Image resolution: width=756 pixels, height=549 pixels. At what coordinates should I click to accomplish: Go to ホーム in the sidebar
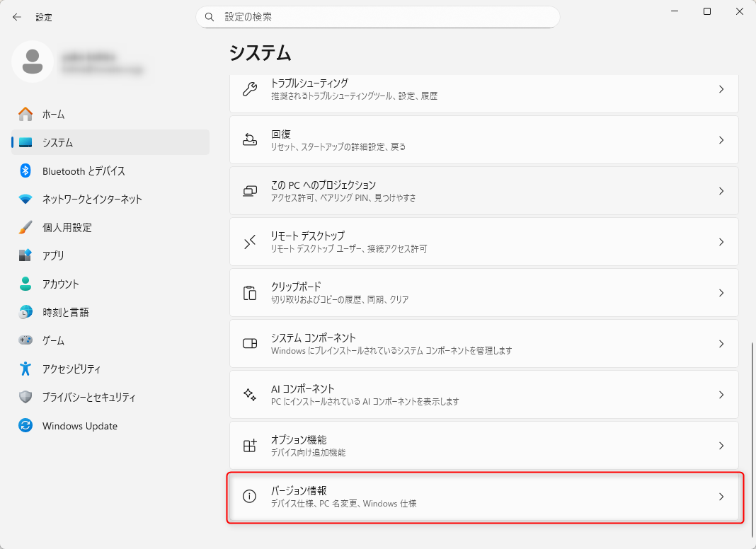point(110,114)
